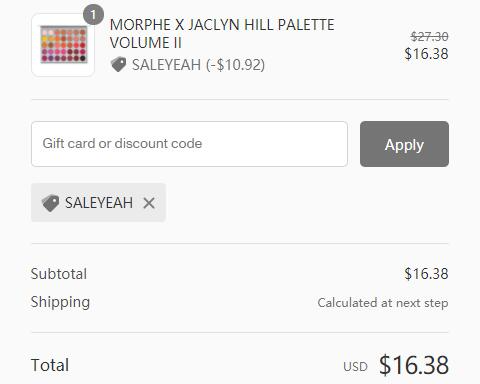Click the quantity badge showing 1

pyautogui.click(x=93, y=14)
